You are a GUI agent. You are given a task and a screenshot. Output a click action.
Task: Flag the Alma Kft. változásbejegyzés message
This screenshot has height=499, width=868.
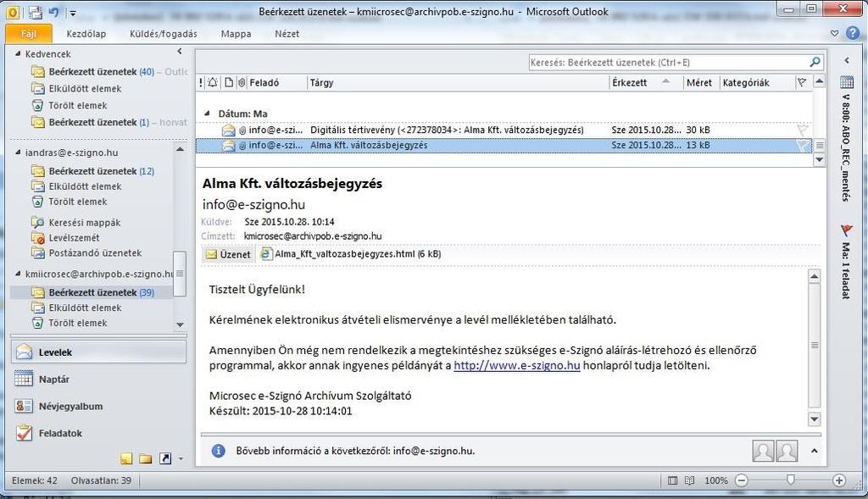pyautogui.click(x=802, y=146)
